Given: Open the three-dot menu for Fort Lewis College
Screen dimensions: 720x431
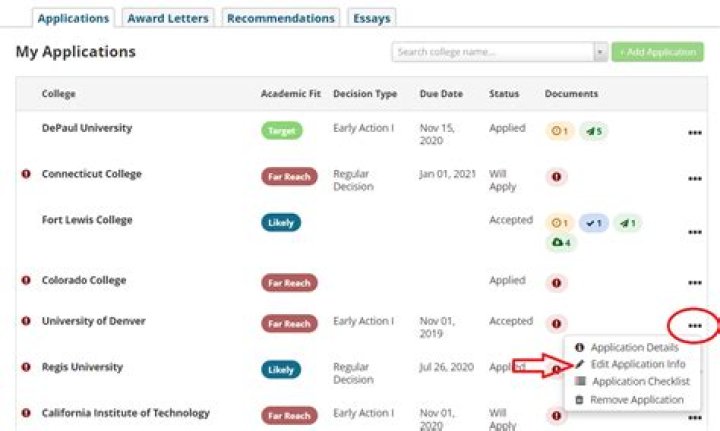Looking at the screenshot, I should (x=695, y=232).
